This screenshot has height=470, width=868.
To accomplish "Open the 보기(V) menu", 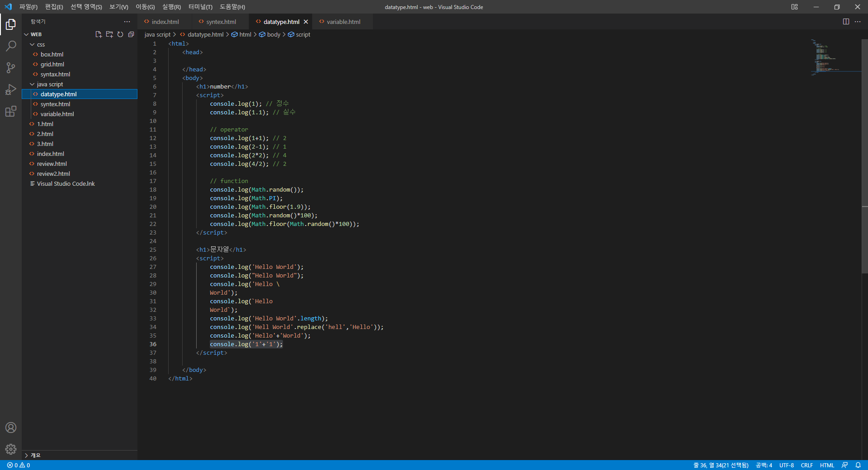I will tap(119, 7).
